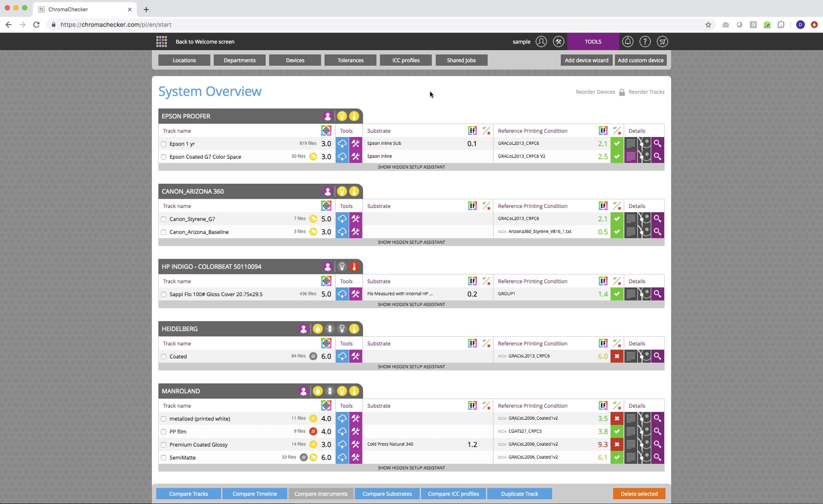This screenshot has width=823, height=504.
Task: Expand hidden setup assistant under Epson Proofer
Action: click(411, 167)
